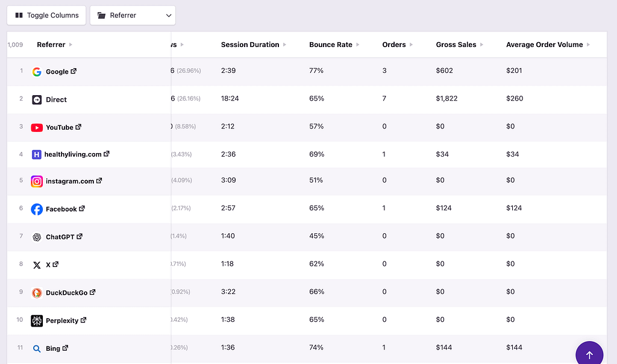Select the Direct traffic icon
Viewport: 617px width, 364px height.
pyautogui.click(x=37, y=99)
